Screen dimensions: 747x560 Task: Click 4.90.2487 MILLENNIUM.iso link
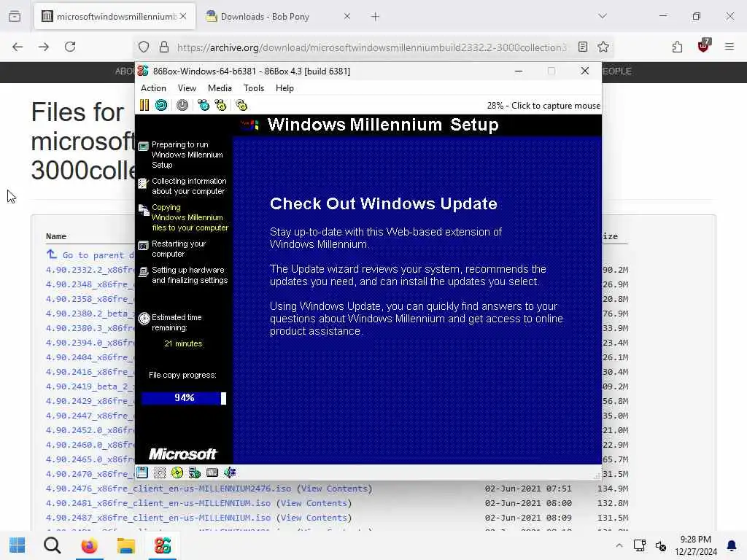[158, 518]
